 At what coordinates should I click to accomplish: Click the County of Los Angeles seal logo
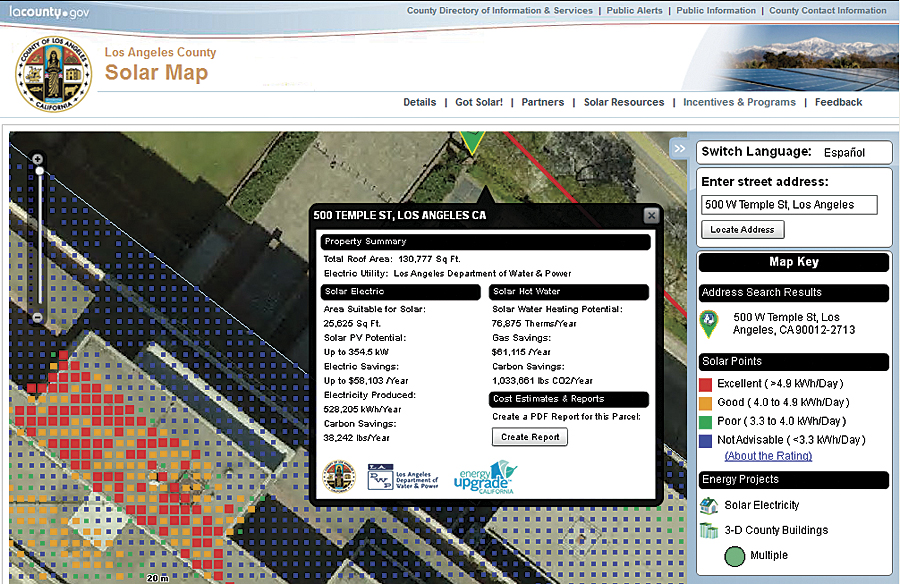pos(53,74)
